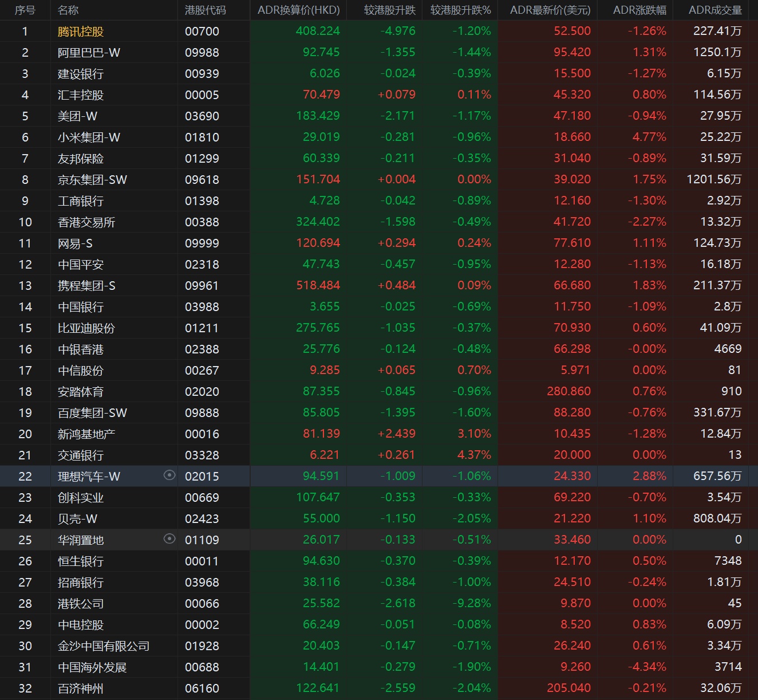Click the 汇丰控股 stock name
The height and width of the screenshot is (700, 758).
[x=81, y=95]
